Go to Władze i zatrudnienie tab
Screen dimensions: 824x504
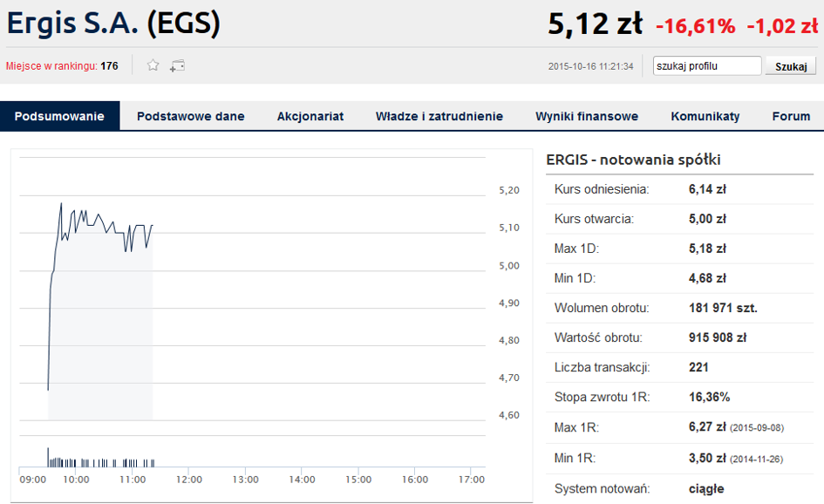(439, 116)
